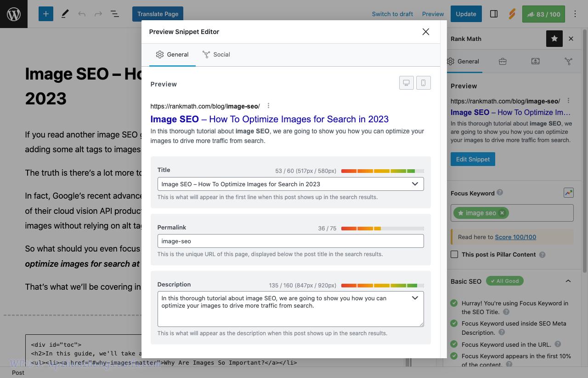
Task: Click the Edit Snippet button
Action: 473,159
